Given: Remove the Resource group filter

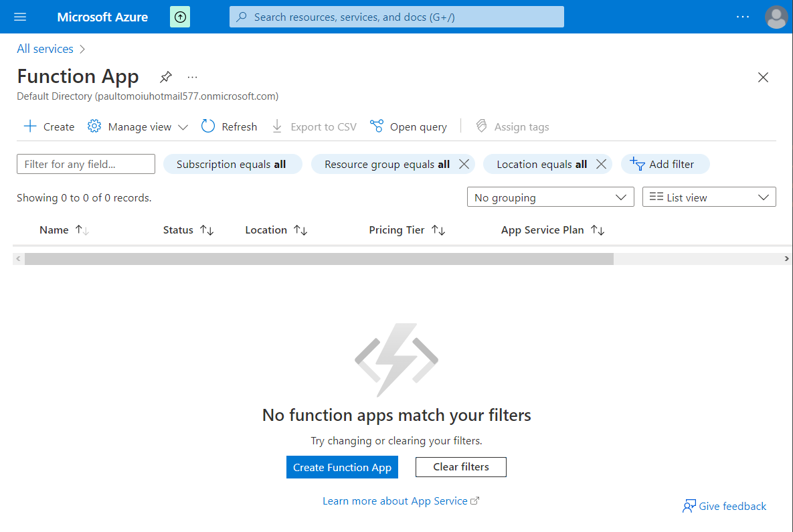Looking at the screenshot, I should point(464,164).
